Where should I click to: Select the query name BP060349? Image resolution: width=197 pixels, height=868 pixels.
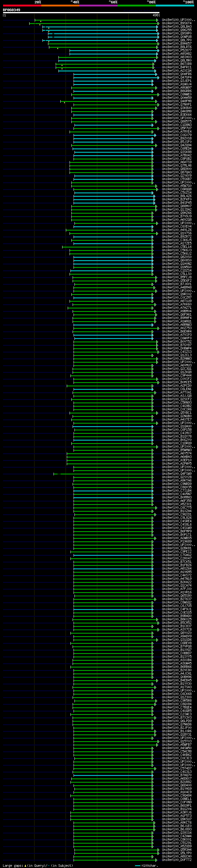(x=11, y=10)
